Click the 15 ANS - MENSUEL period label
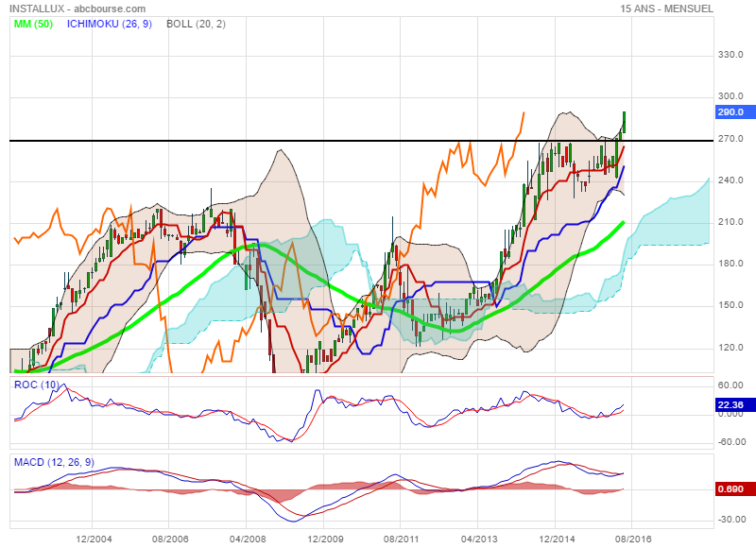Image resolution: width=756 pixels, height=548 pixels. [666, 9]
